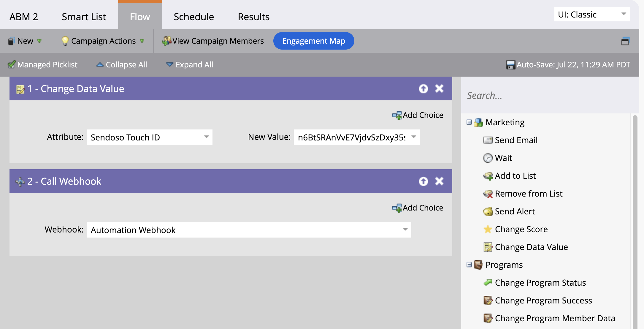Open the New menu
Viewport: 644px width, 329px height.
tap(25, 41)
